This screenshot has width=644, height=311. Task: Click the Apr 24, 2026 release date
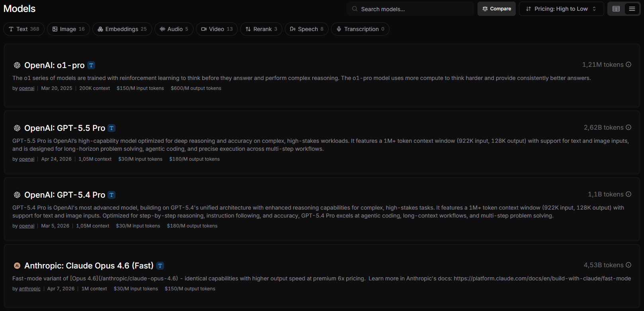coord(57,159)
